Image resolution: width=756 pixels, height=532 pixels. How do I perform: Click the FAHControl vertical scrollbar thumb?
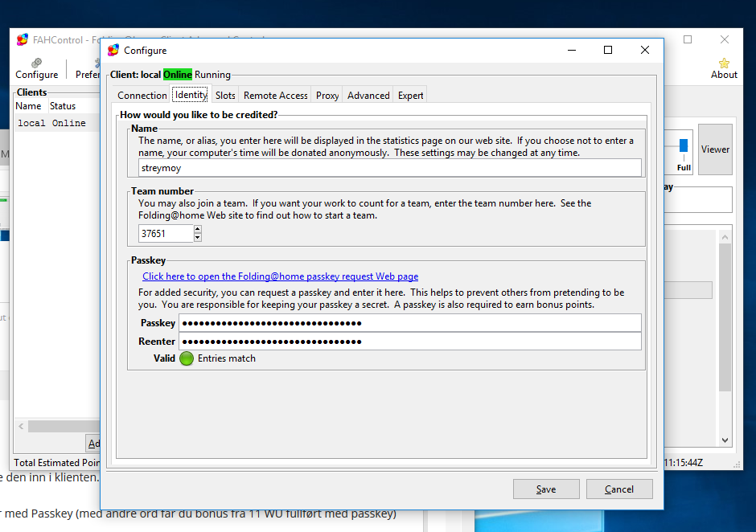pos(725,317)
